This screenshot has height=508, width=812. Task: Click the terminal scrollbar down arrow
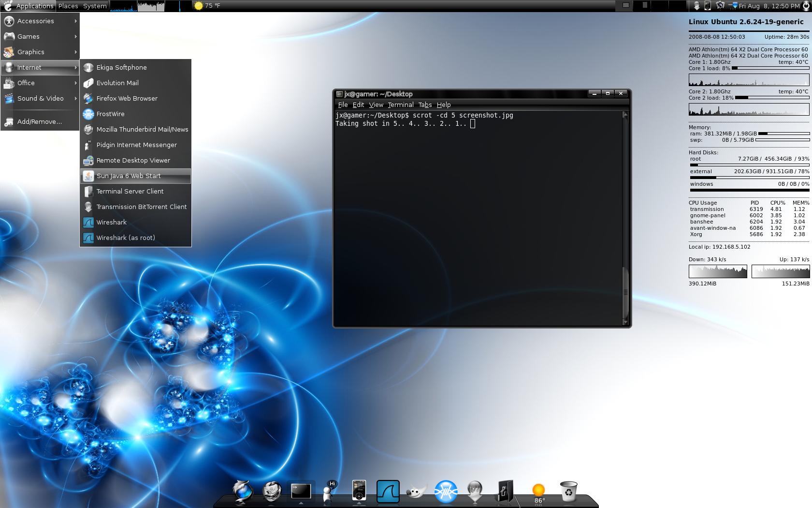625,322
